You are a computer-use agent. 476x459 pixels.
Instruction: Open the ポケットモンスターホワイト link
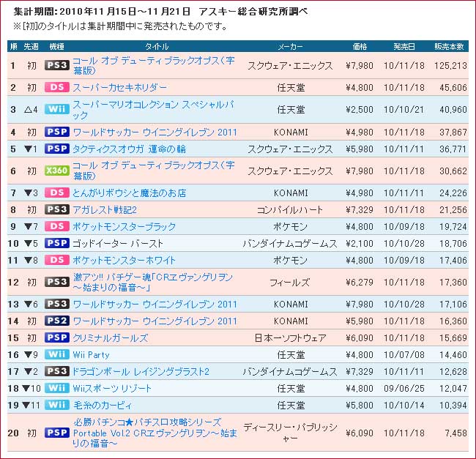tap(124, 261)
